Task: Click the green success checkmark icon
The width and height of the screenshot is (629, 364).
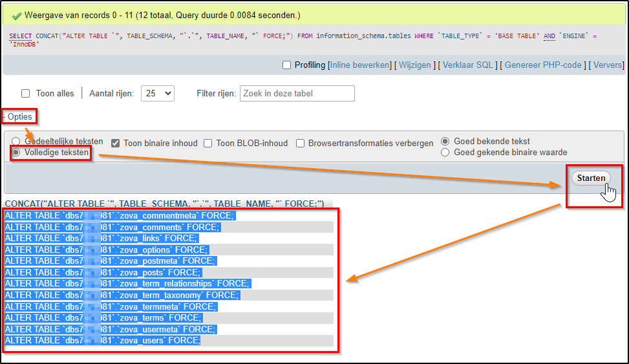Action: [16, 15]
